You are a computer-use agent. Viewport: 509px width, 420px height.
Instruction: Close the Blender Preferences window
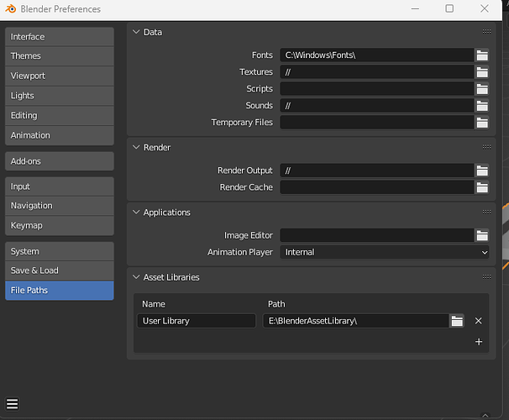tap(485, 8)
